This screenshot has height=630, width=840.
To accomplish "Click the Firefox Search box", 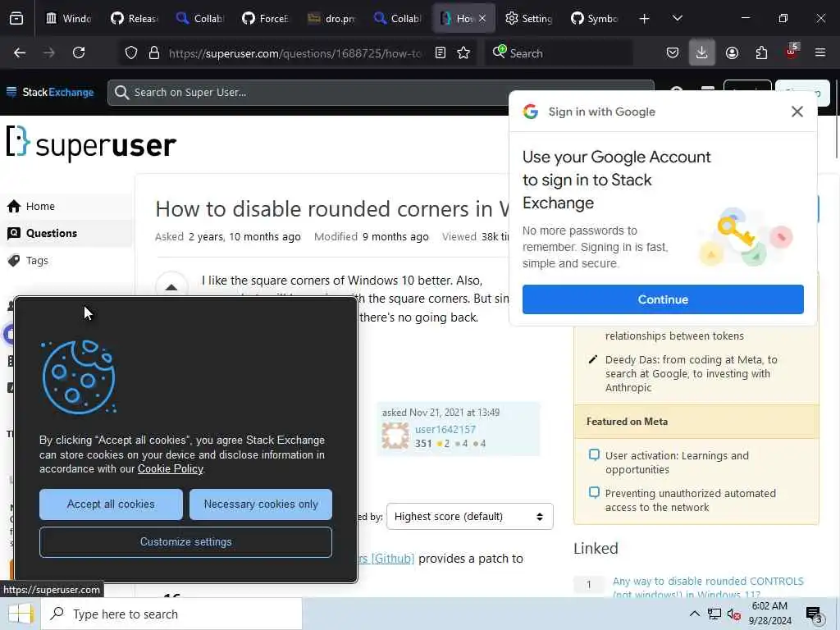I will [559, 53].
